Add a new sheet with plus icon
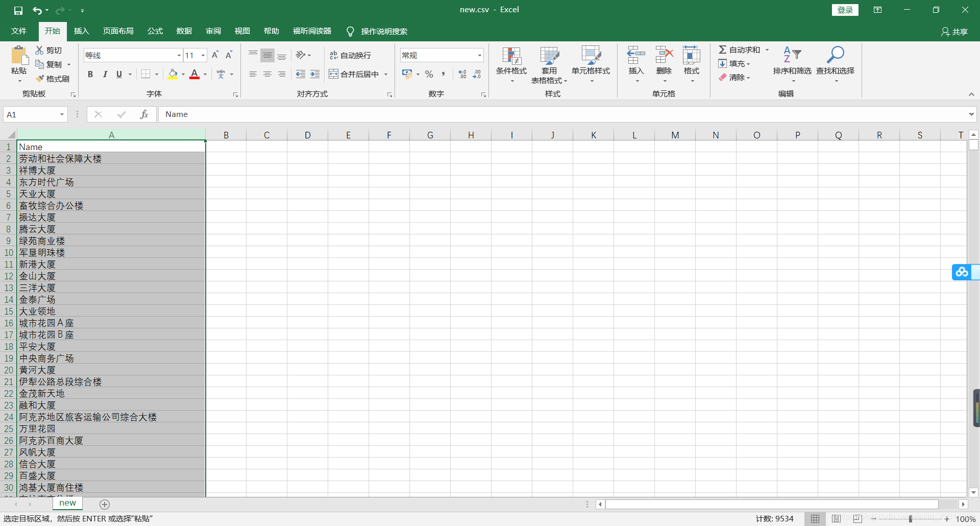Screen dimensions: 980x526 click(x=105, y=505)
